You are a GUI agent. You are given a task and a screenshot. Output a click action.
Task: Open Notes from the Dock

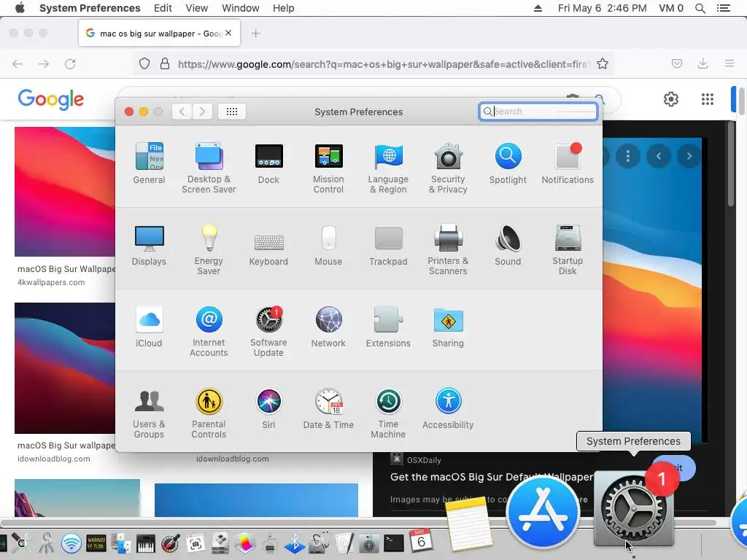[468, 523]
